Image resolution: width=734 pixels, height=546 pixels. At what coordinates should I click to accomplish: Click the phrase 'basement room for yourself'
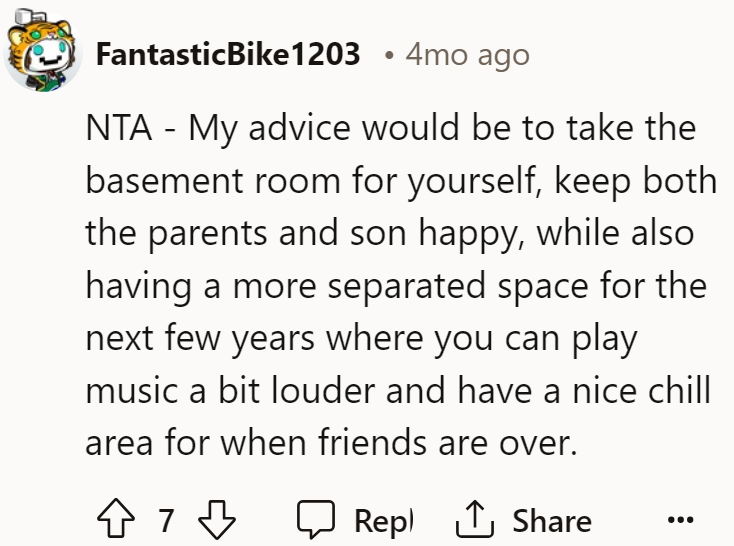310,181
